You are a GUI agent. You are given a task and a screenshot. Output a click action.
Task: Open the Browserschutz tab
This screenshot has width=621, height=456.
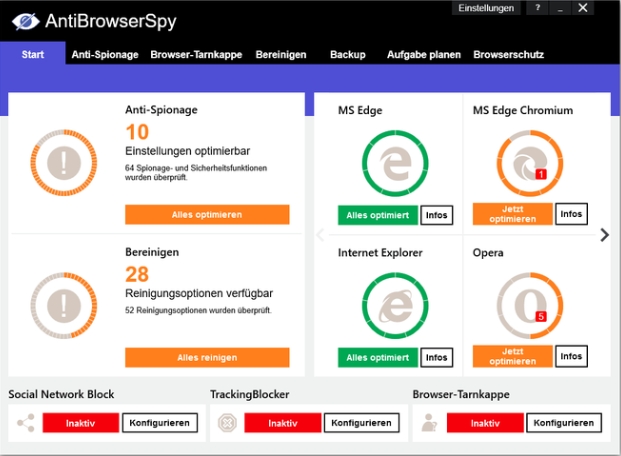pos(509,55)
